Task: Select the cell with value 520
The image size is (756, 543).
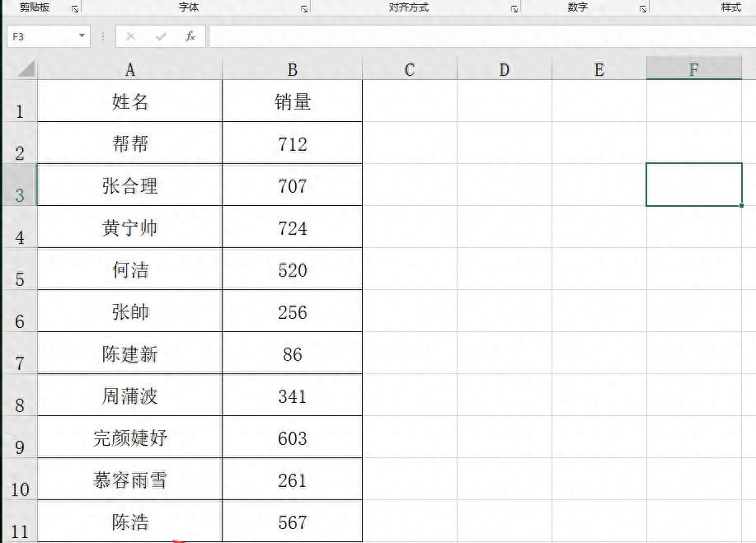Action: pyautogui.click(x=292, y=269)
